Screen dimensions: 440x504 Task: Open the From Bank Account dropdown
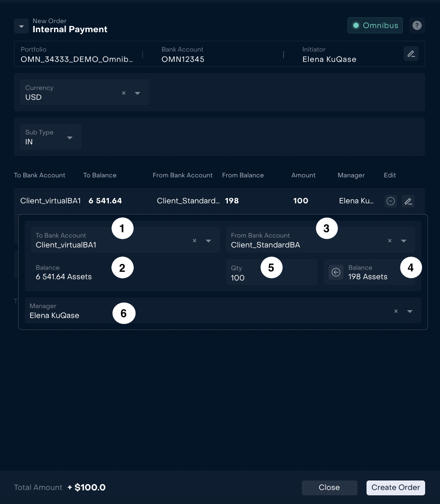pyautogui.click(x=404, y=241)
